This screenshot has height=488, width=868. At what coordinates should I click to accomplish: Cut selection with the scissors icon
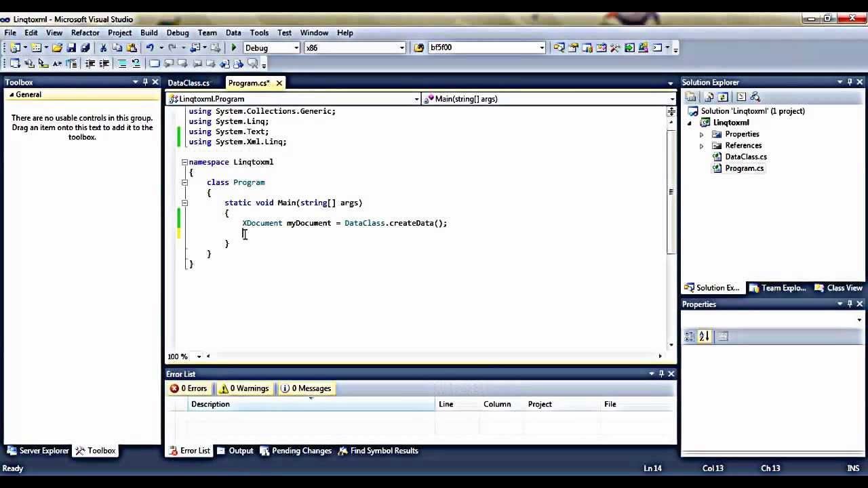[x=103, y=48]
